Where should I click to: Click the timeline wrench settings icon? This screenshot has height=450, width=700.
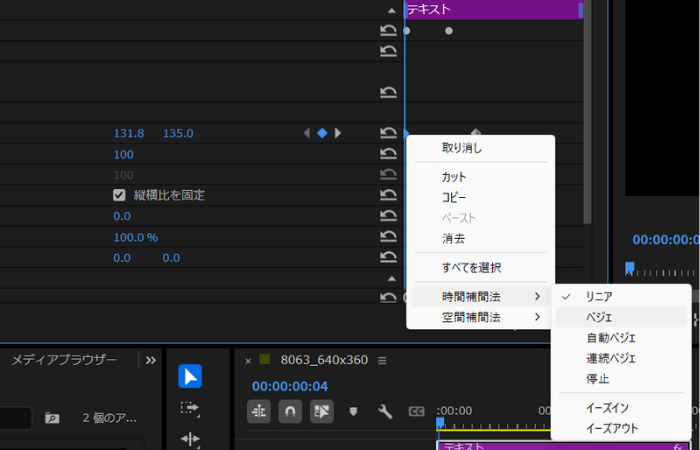click(384, 411)
